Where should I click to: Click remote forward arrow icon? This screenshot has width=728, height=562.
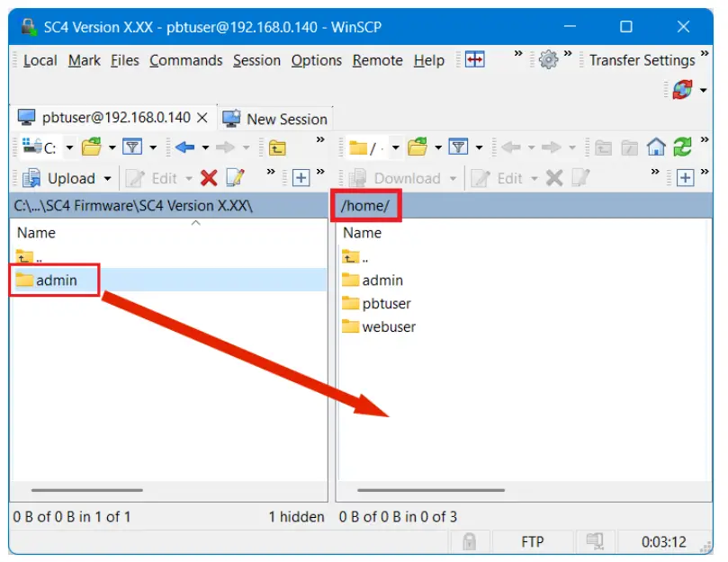point(551,147)
